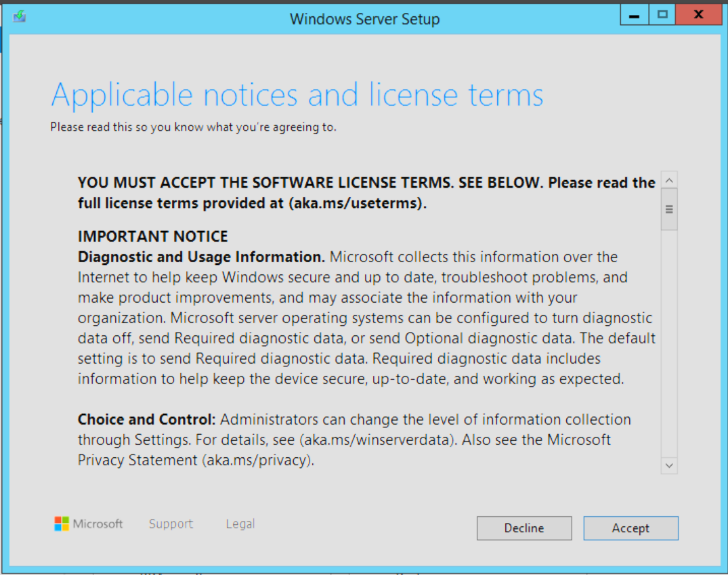Minimize the Windows Server Setup window
728x575 pixels.
pyautogui.click(x=634, y=16)
